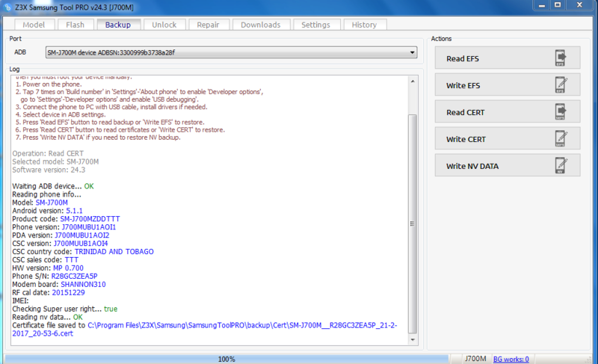Click the Write NV DATA label

472,166
